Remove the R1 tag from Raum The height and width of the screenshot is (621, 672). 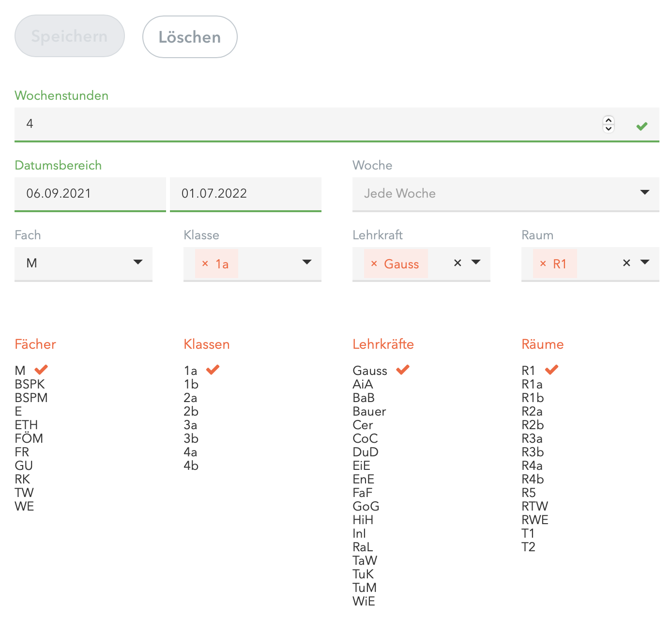click(543, 264)
